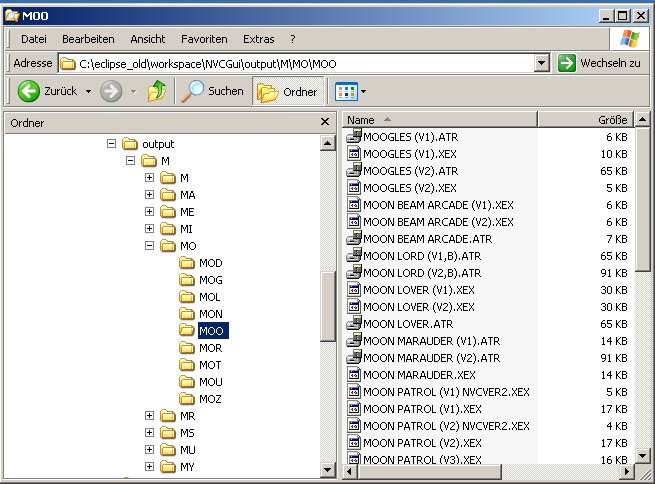Screen dimensions: 655x484
Task: Expand the MI folder node
Action: pos(149,229)
